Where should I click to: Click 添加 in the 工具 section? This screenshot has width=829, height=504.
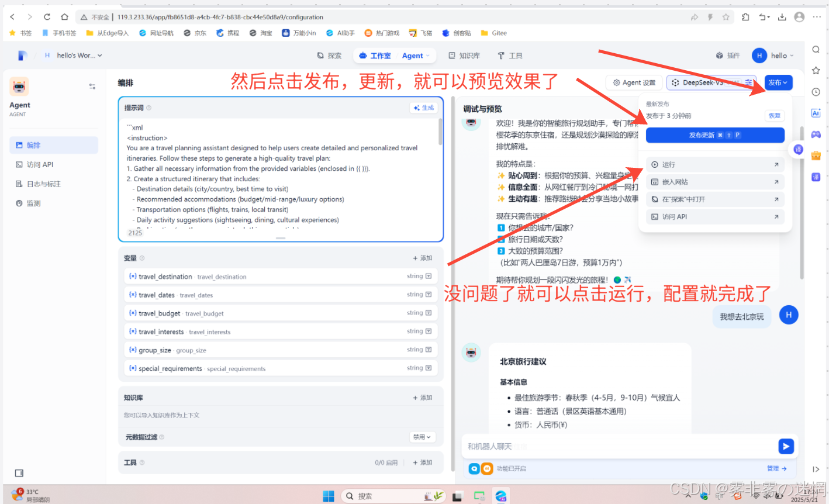pyautogui.click(x=423, y=462)
